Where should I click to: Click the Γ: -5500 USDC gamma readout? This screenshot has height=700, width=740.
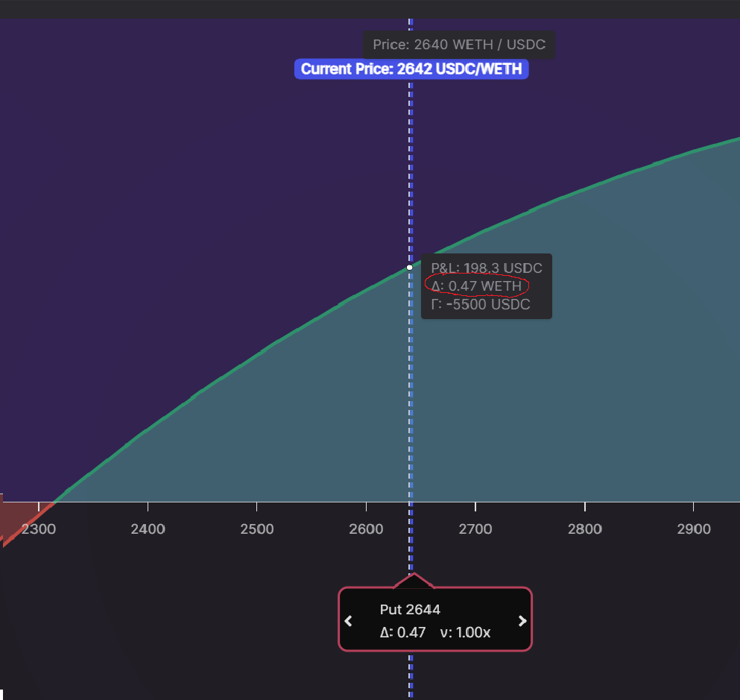(481, 304)
